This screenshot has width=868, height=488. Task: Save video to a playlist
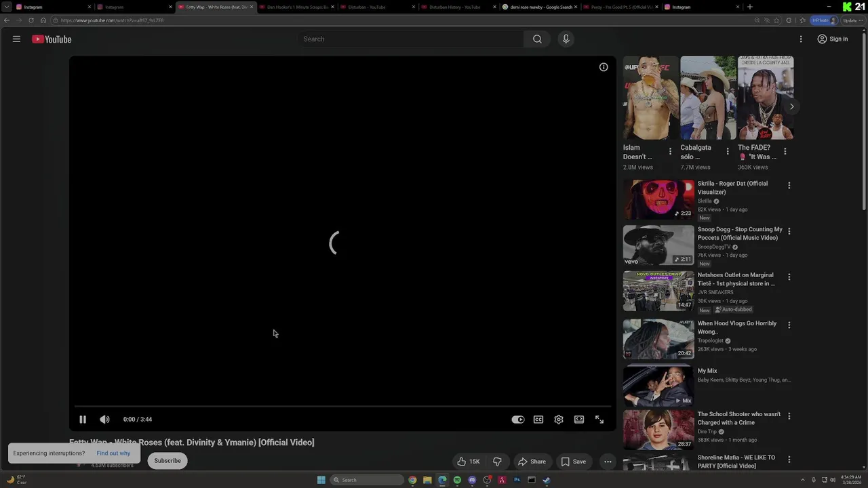[x=573, y=462]
